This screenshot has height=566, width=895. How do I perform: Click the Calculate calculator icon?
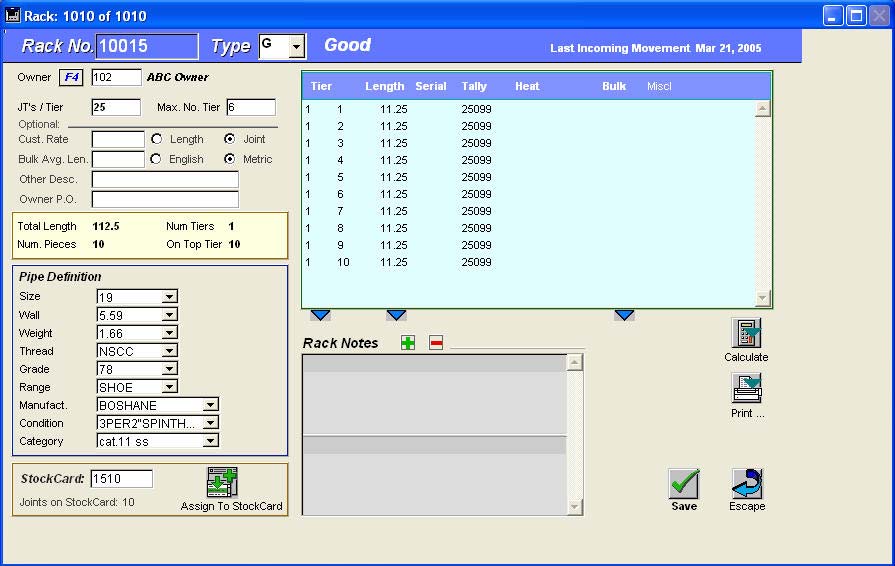[x=746, y=333]
